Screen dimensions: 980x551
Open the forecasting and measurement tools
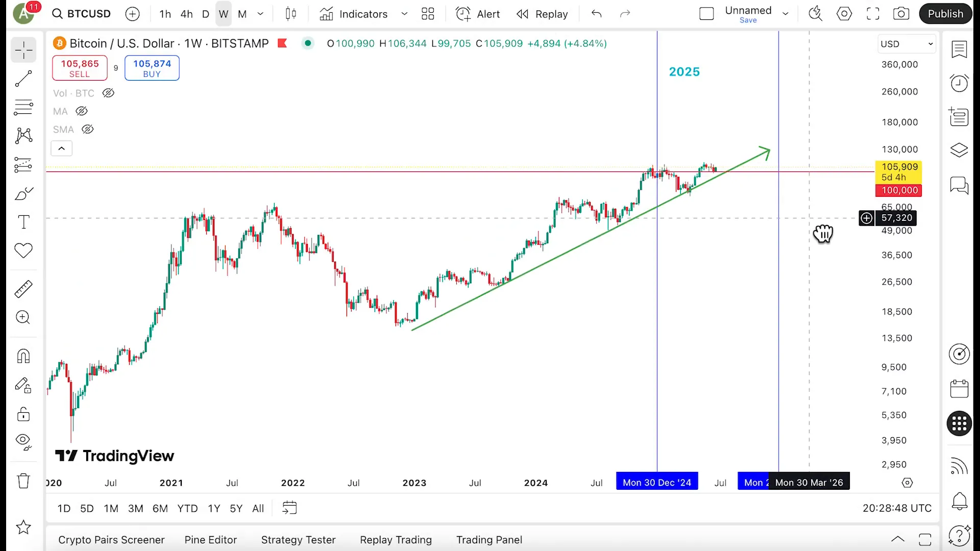click(23, 165)
